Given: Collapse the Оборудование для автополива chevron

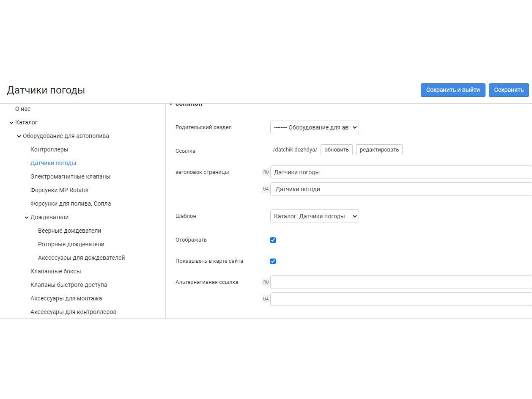Looking at the screenshot, I should tap(19, 136).
